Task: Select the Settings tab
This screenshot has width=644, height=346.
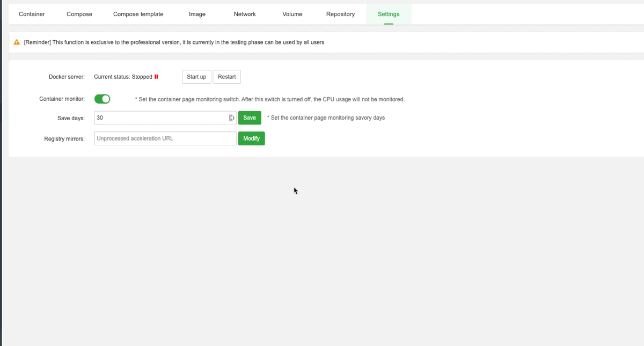Action: click(x=388, y=14)
